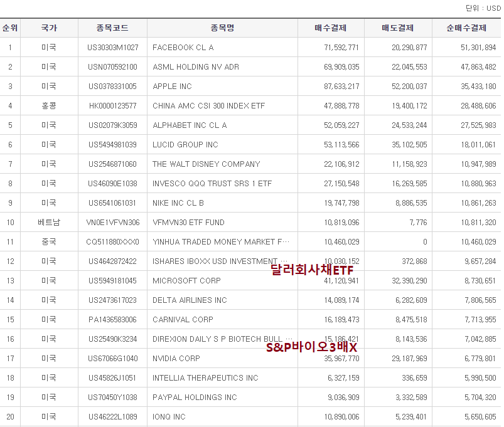This screenshot has height=427, width=504.
Task: Click net buy value 51,301,894
Action: click(x=478, y=48)
